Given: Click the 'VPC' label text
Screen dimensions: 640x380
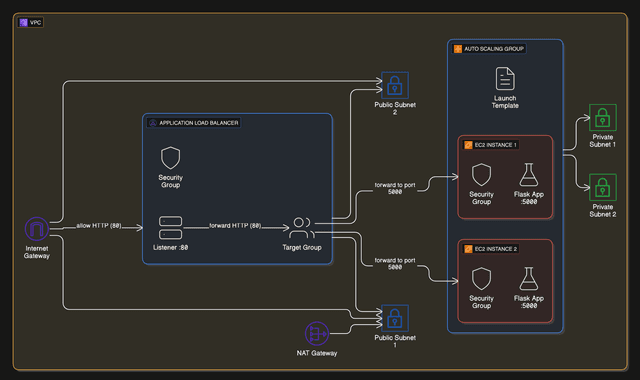Looking at the screenshot, I should click(36, 22).
